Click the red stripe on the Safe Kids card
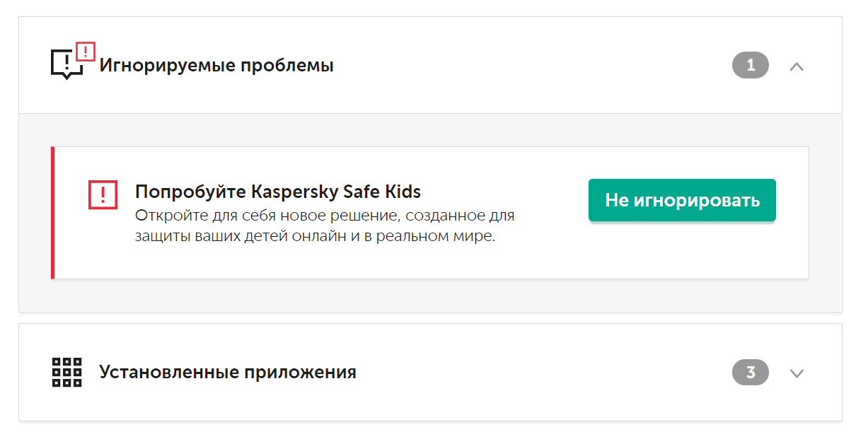The width and height of the screenshot is (868, 444). 52,212
